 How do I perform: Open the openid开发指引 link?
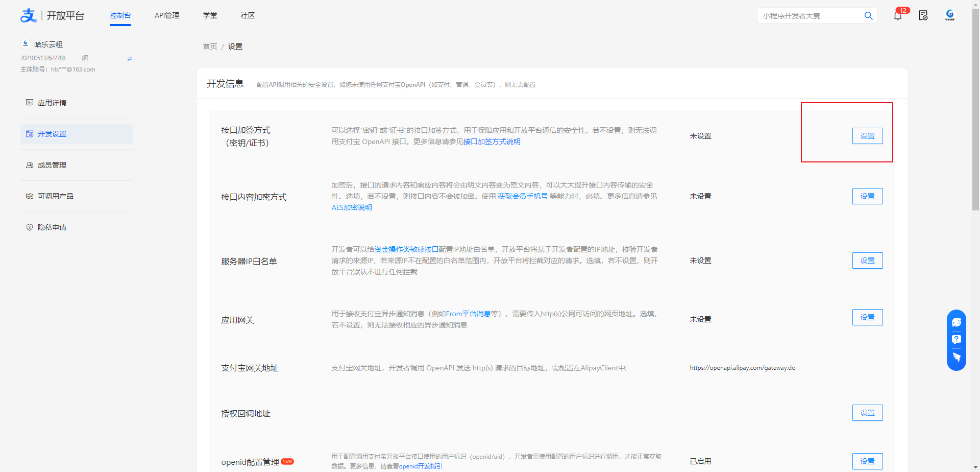pyautogui.click(x=421, y=466)
